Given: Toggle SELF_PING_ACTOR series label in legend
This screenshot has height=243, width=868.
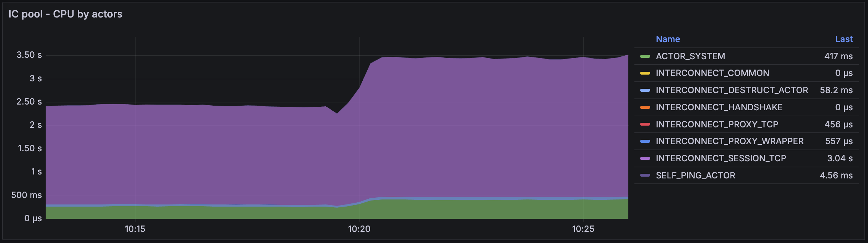Looking at the screenshot, I should [x=695, y=176].
